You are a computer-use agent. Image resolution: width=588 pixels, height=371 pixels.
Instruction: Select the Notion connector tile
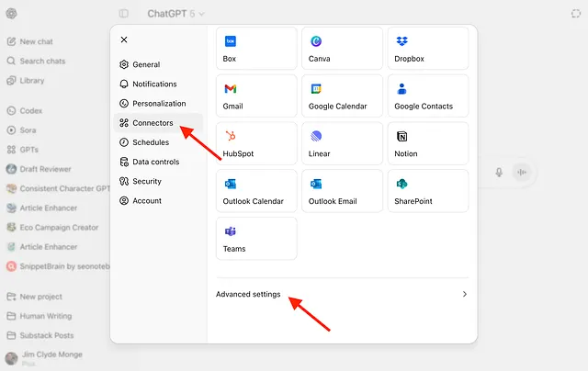427,143
